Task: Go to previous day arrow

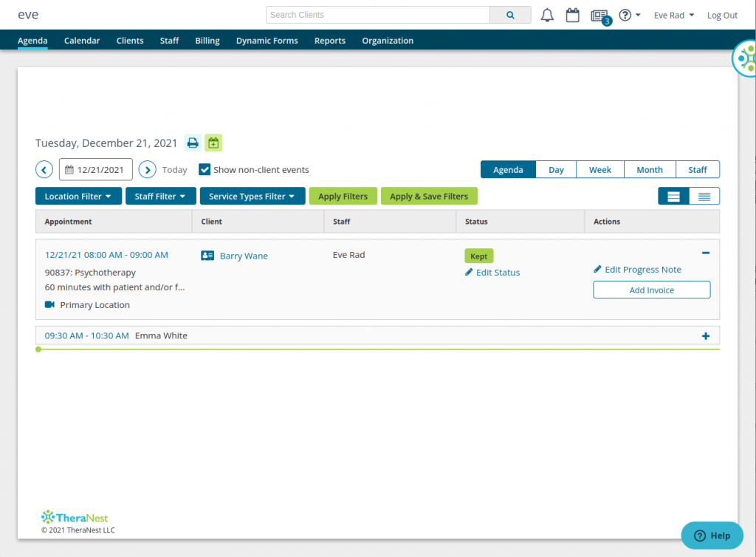Action: tap(44, 170)
